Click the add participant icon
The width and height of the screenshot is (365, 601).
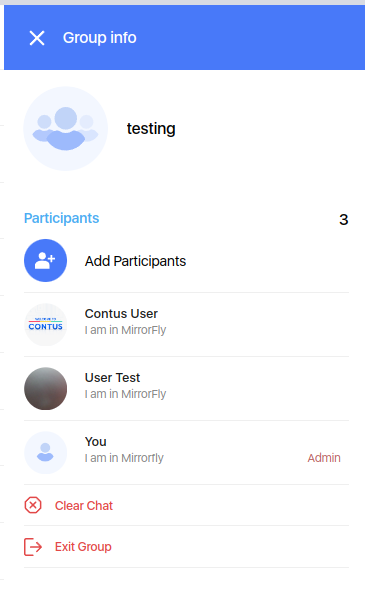[x=45, y=261]
